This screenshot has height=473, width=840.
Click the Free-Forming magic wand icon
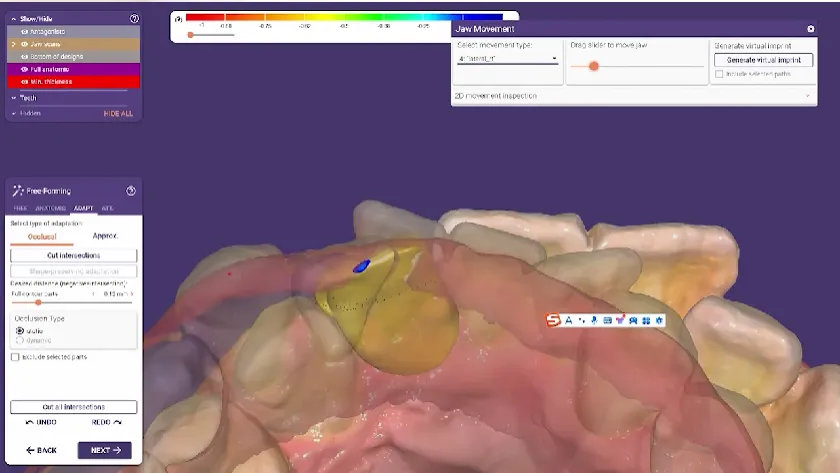[17, 191]
